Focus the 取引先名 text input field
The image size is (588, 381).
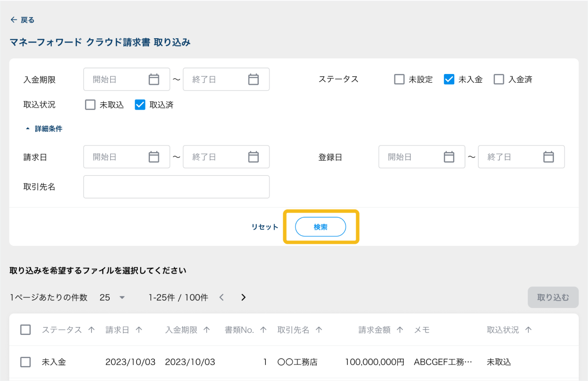click(176, 187)
